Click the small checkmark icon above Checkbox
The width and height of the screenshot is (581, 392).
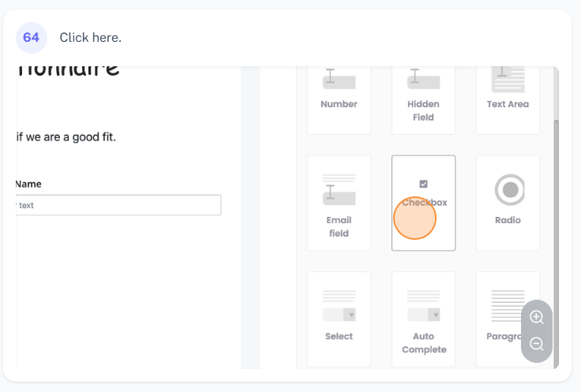[424, 184]
